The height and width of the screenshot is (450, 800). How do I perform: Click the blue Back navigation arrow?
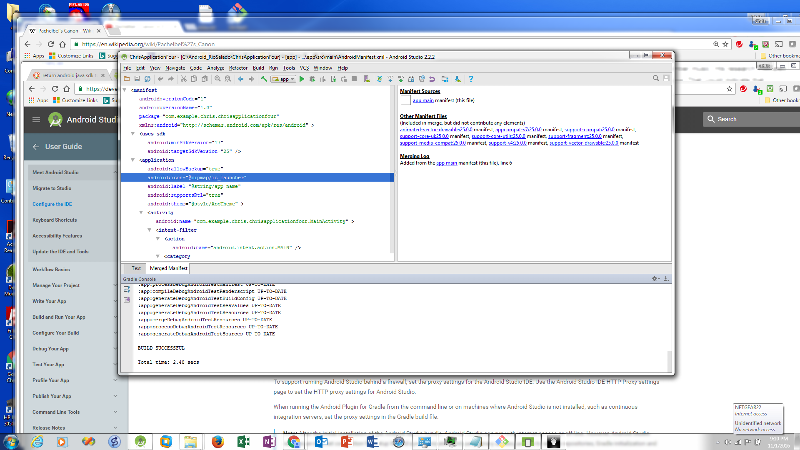coord(240,79)
